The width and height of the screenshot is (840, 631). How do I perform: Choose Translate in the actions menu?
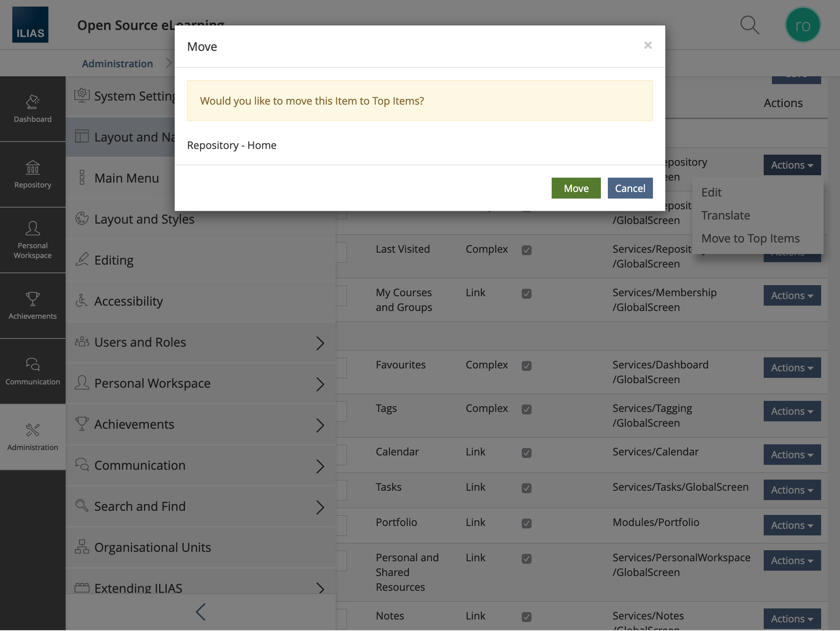pyautogui.click(x=726, y=215)
